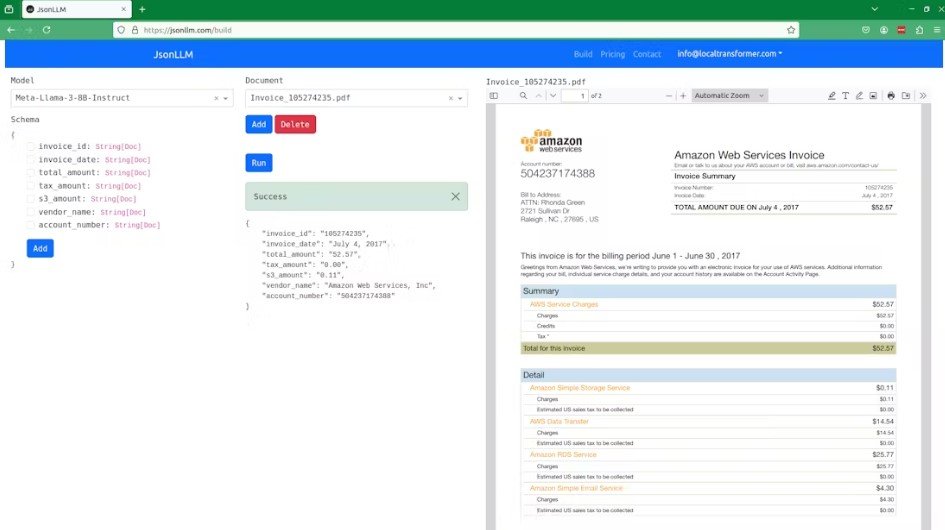
Task: Open the Automatic Zoom dropdown
Action: tap(729, 95)
